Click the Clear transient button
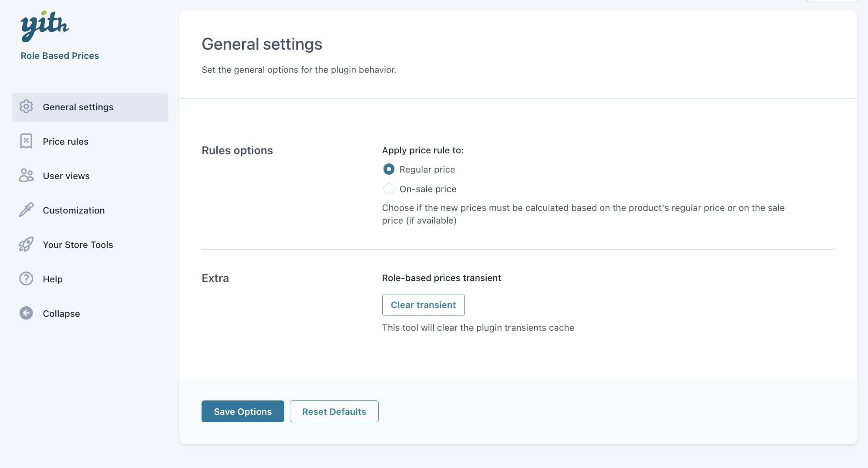Image resolution: width=868 pixels, height=468 pixels. pyautogui.click(x=423, y=305)
